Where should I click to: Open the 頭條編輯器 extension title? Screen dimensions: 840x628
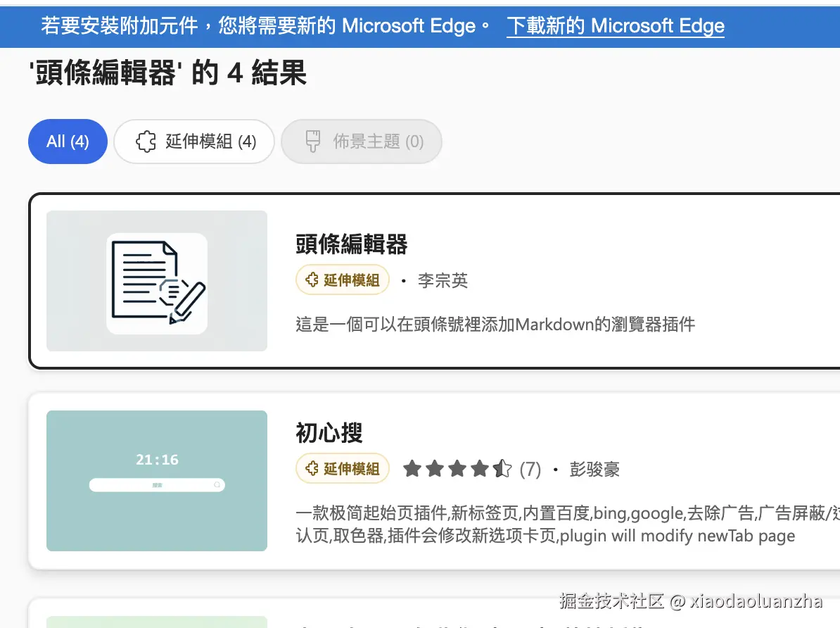click(352, 244)
